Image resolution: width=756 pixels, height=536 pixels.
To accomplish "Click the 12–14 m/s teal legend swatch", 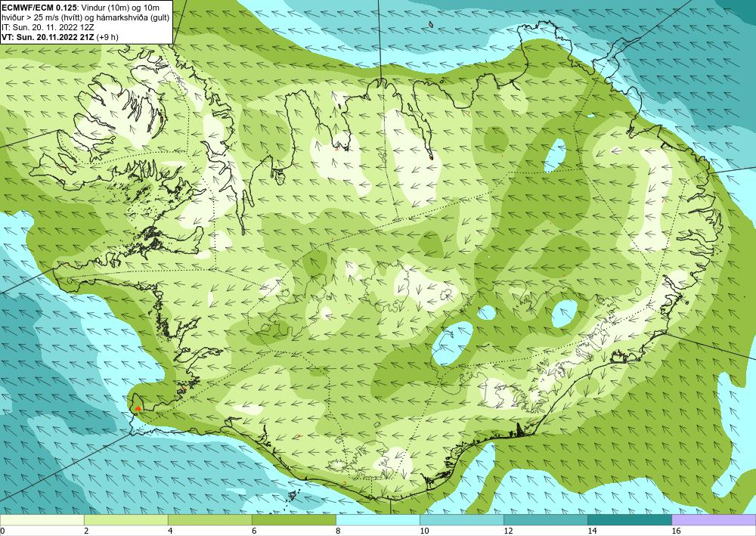I will click(x=545, y=520).
